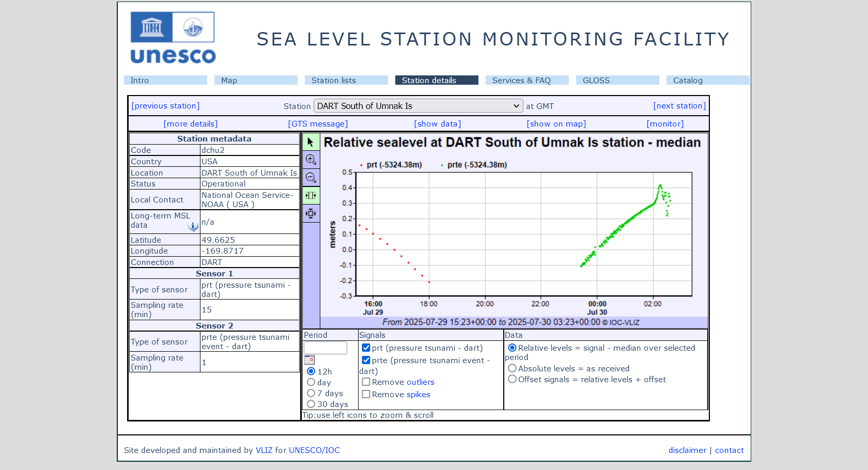
Task: Click the station code dchu2 cell
Action: coord(250,150)
